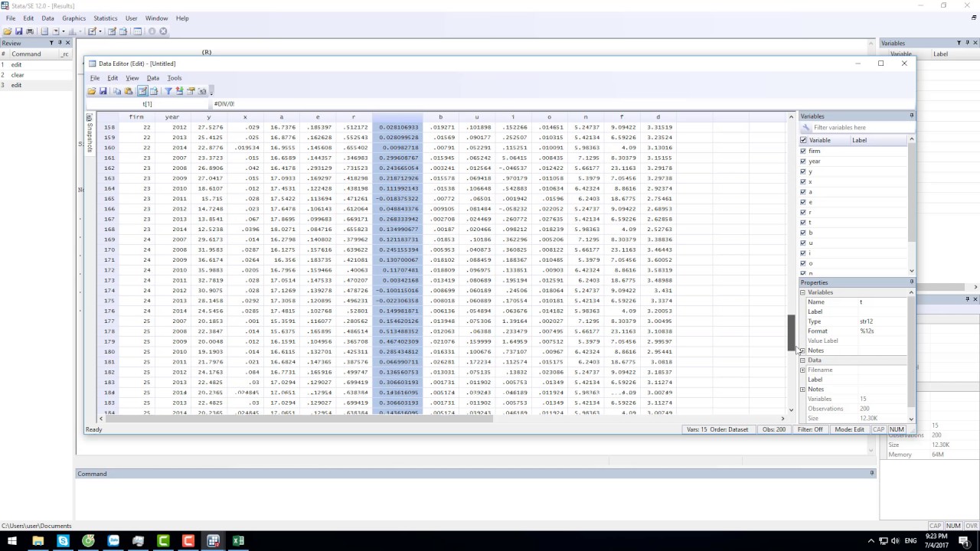The height and width of the screenshot is (551, 980).
Task: Open the Tools menu in Data Editor
Action: pos(175,78)
